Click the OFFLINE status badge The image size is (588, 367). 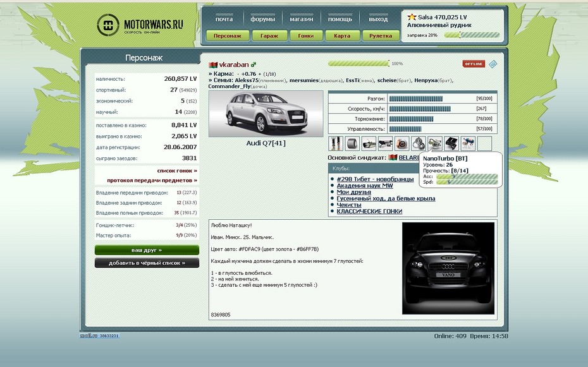(474, 64)
